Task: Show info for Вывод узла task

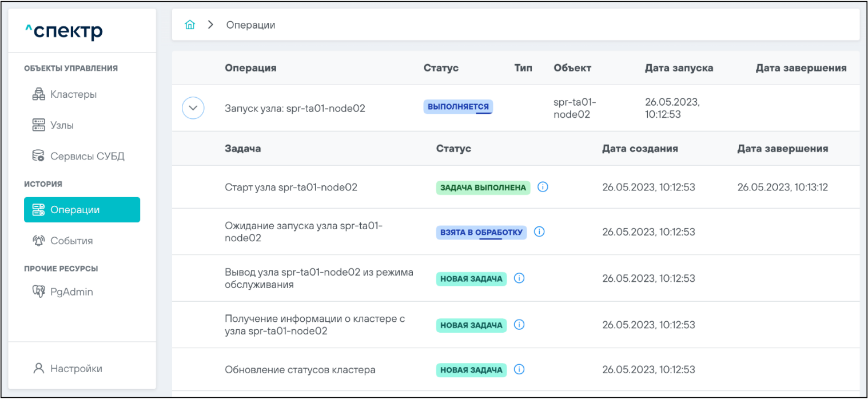Action: (x=519, y=278)
